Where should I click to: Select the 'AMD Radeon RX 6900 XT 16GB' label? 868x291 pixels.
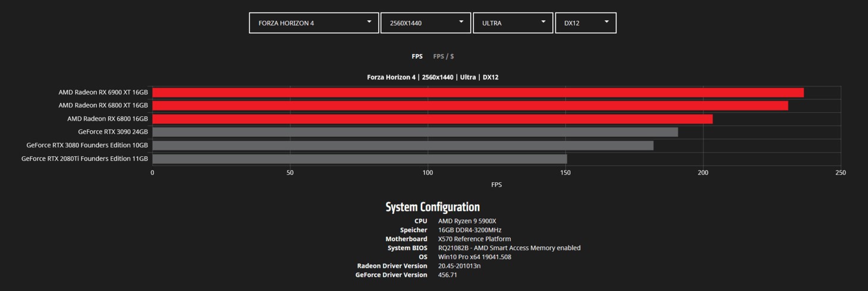[x=103, y=93]
